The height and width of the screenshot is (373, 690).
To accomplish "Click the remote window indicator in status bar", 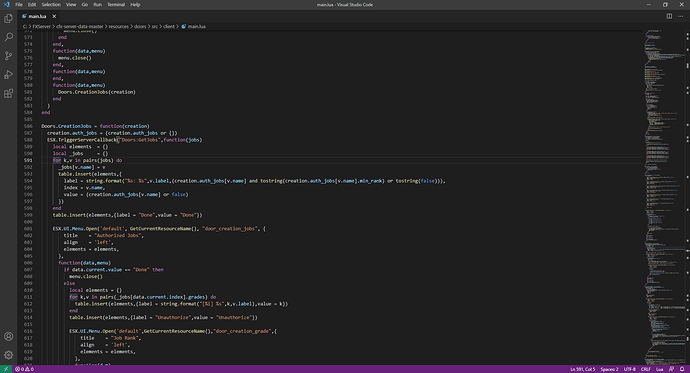I will tap(6, 369).
